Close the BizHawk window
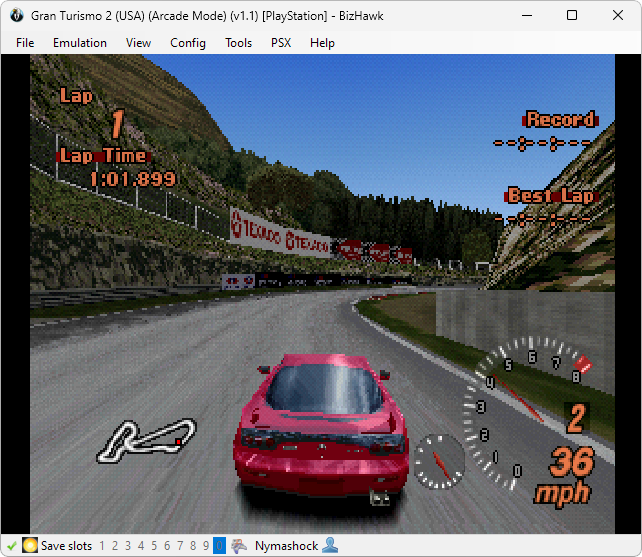Screen dimensions: 642x557 618,16
